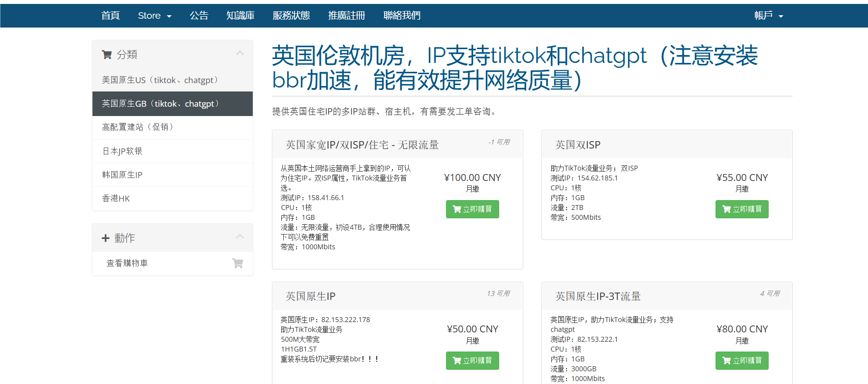Buy 英国原生IP-3T流量 plan at ¥80.00
The height and width of the screenshot is (384, 868).
742,360
